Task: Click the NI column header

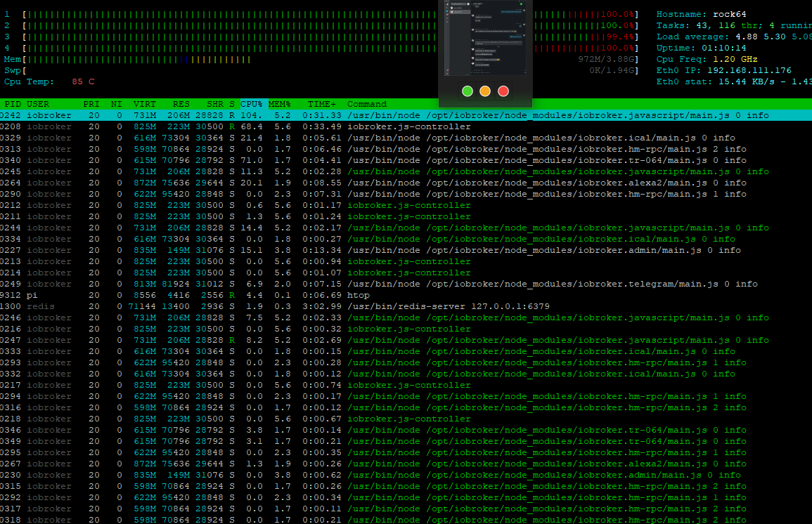Action: point(117,104)
